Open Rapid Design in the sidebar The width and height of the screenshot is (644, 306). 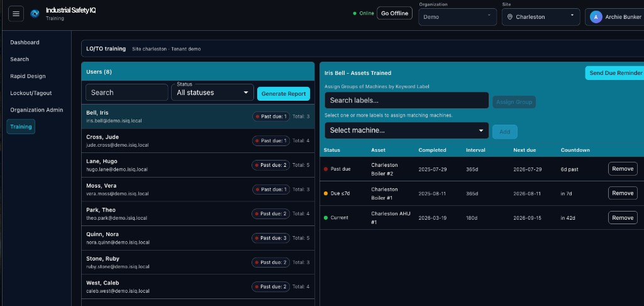[x=28, y=76]
